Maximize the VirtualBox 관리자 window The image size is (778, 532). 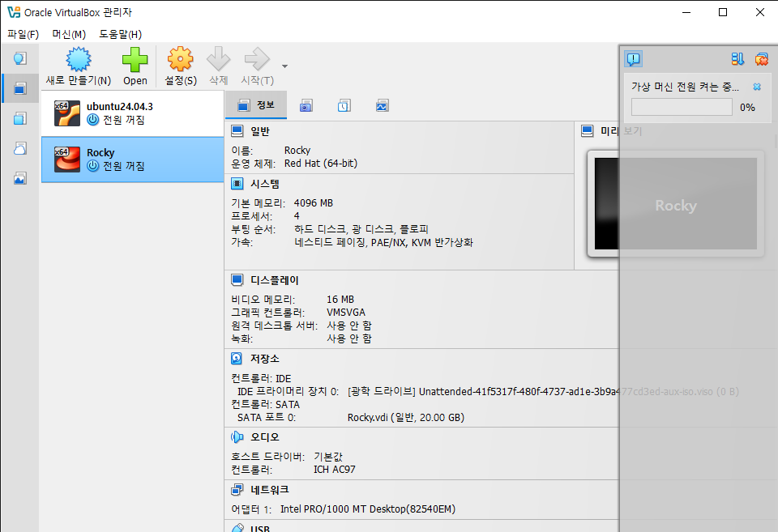tap(723, 12)
